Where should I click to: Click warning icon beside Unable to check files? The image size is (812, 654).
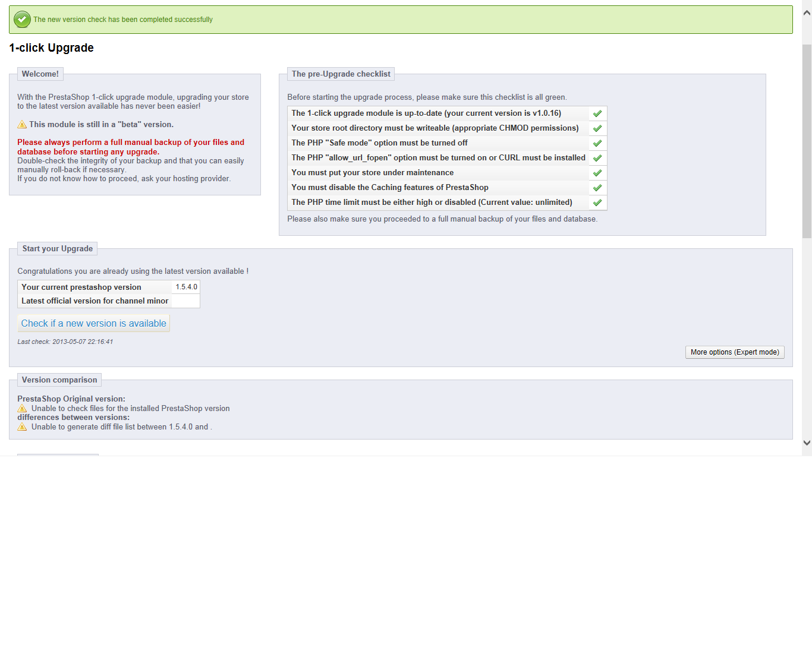[x=22, y=408]
